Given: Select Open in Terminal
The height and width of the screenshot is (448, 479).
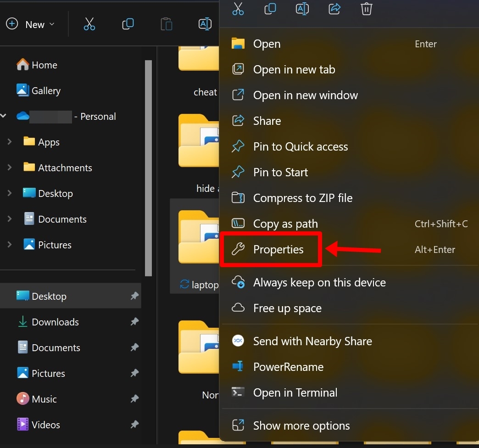Looking at the screenshot, I should coord(349,392).
